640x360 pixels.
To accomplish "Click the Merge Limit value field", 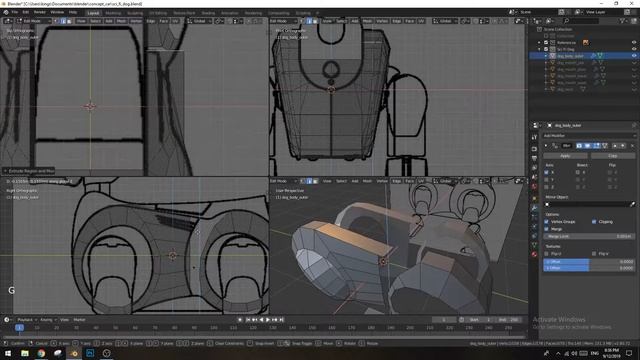I will click(x=589, y=236).
